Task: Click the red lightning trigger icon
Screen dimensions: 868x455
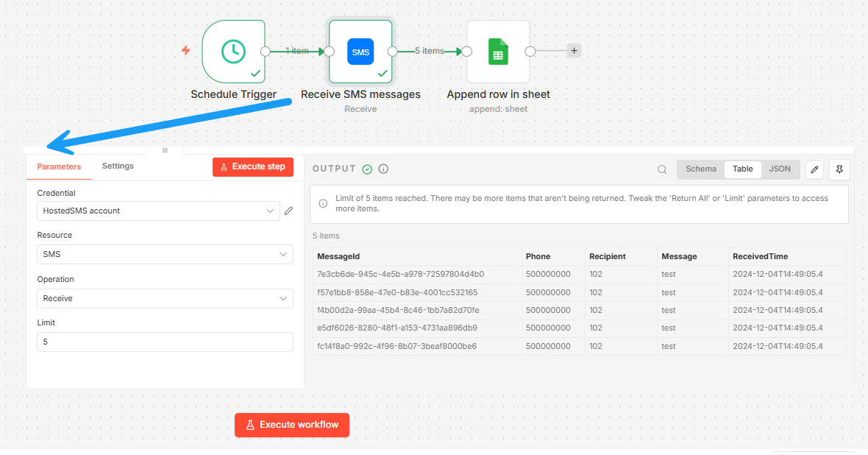Action: pyautogui.click(x=186, y=50)
